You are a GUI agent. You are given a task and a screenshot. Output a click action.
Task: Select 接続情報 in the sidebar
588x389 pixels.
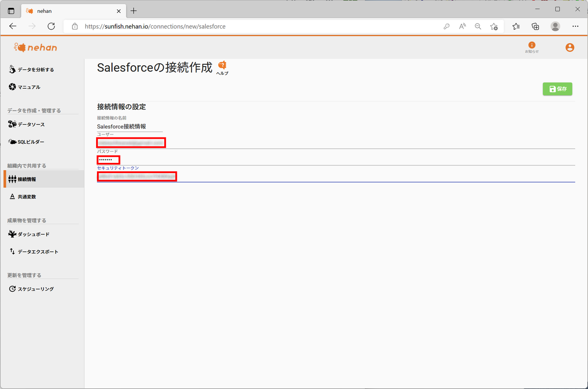click(x=44, y=179)
